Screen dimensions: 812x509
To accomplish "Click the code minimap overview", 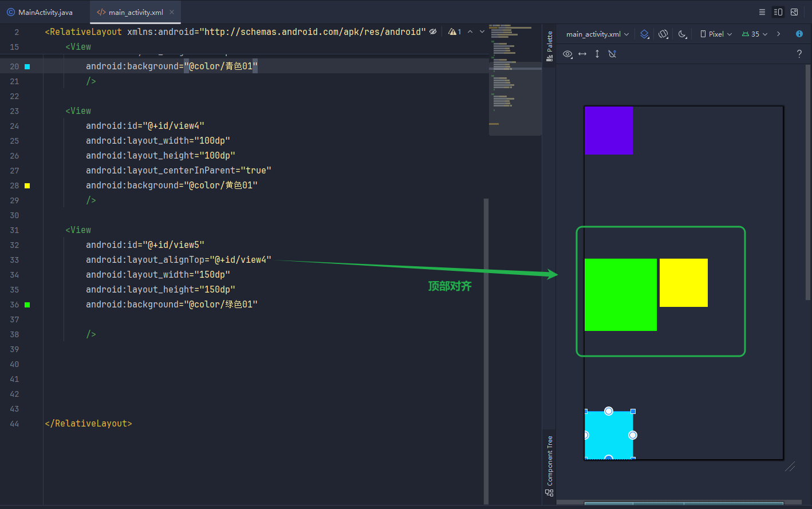I will click(515, 79).
